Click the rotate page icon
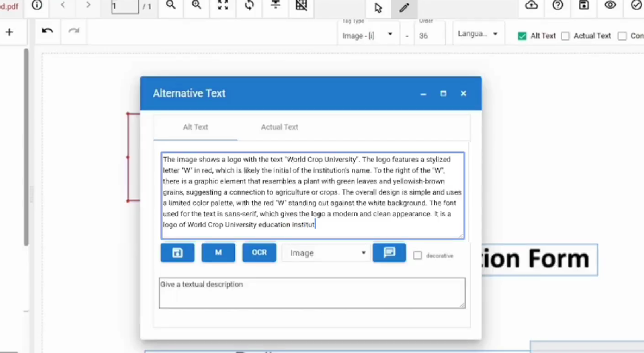 (249, 5)
